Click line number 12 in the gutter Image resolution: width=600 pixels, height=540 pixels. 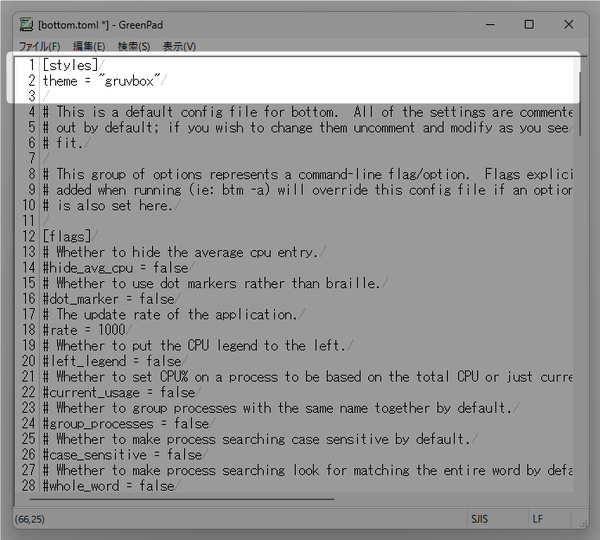coord(29,236)
